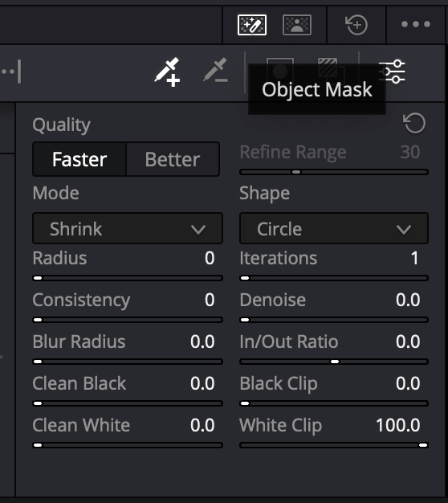Screen dimensions: 448x503
Task: Set Quality to Better
Action: click(x=173, y=159)
